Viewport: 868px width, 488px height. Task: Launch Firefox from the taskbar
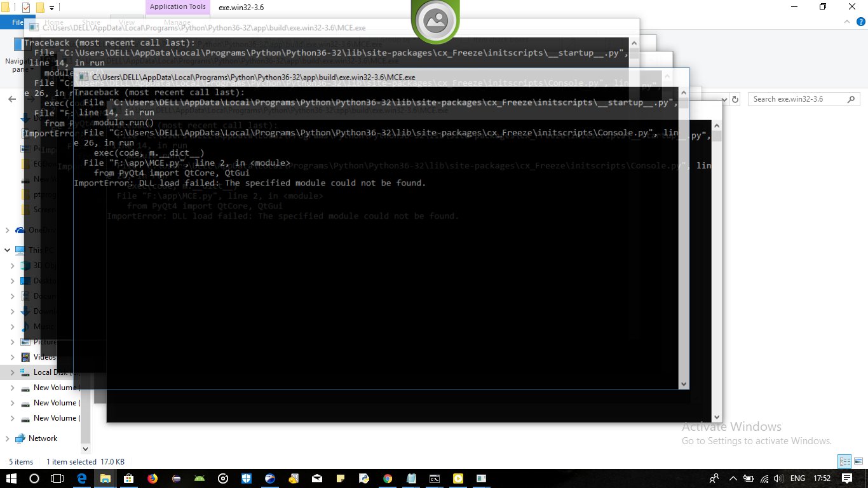click(x=152, y=478)
